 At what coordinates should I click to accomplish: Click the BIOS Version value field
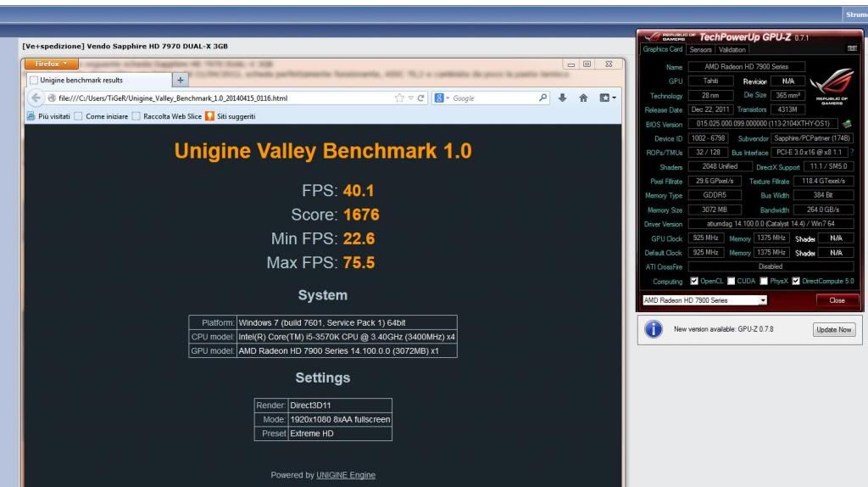pyautogui.click(x=763, y=124)
